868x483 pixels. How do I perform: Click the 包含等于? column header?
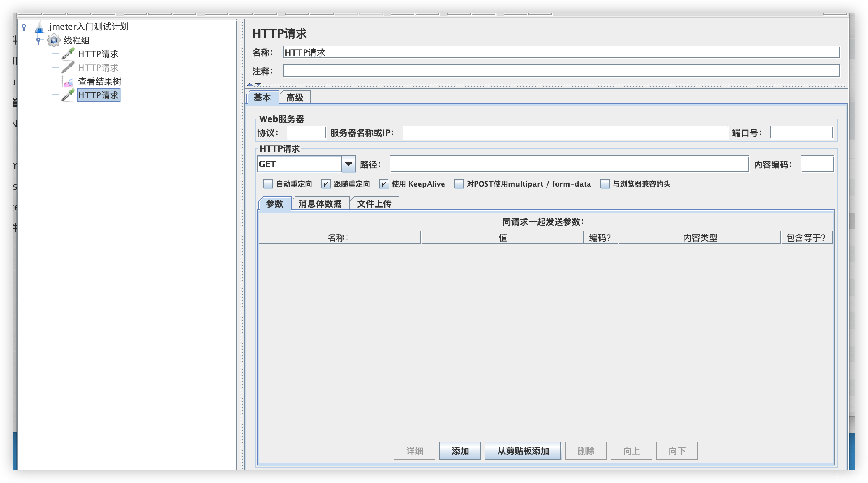807,238
